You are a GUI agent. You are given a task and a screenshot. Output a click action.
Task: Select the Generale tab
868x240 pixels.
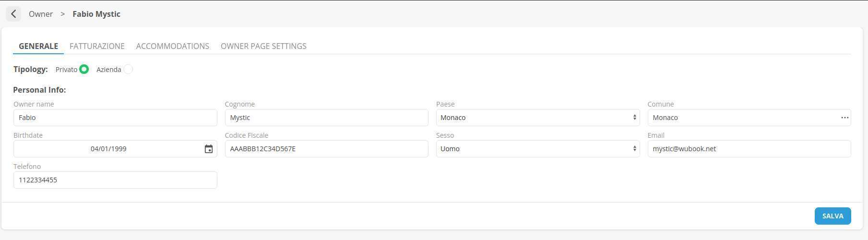pos(38,46)
